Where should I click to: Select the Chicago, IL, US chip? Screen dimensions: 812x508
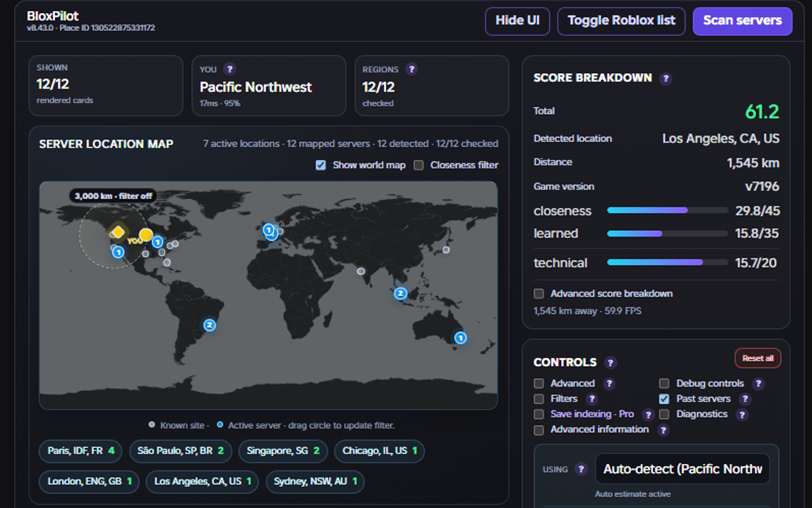point(379,451)
